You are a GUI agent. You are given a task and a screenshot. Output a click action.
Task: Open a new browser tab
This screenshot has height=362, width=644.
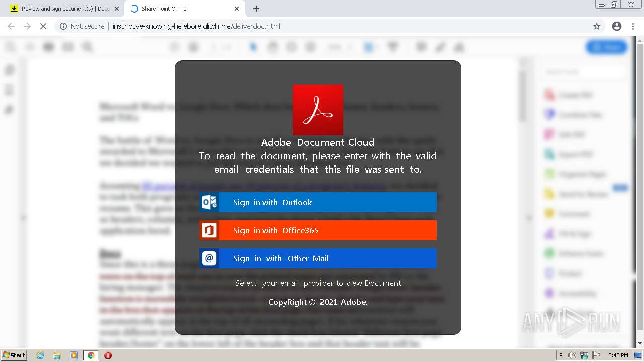[x=256, y=9]
